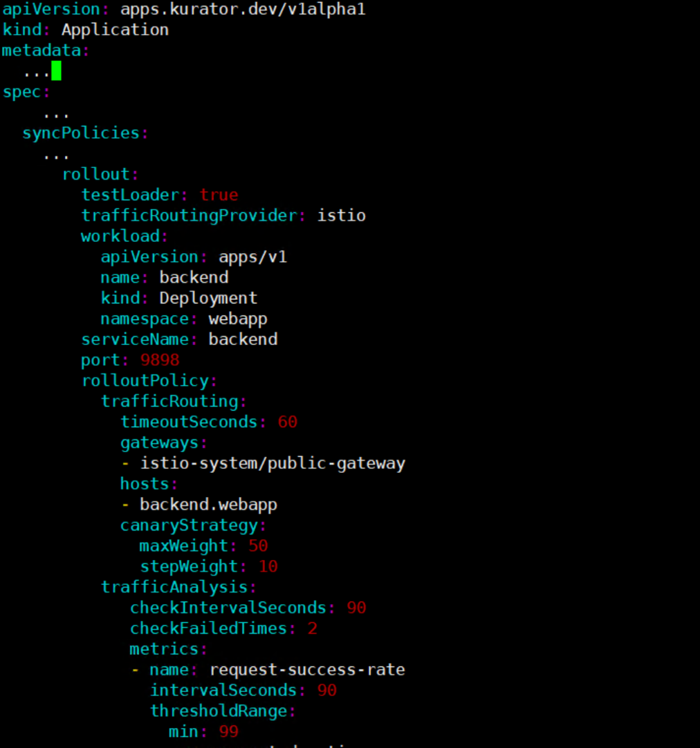This screenshot has height=748, width=700.
Task: Select the red true value
Action: coord(219,195)
